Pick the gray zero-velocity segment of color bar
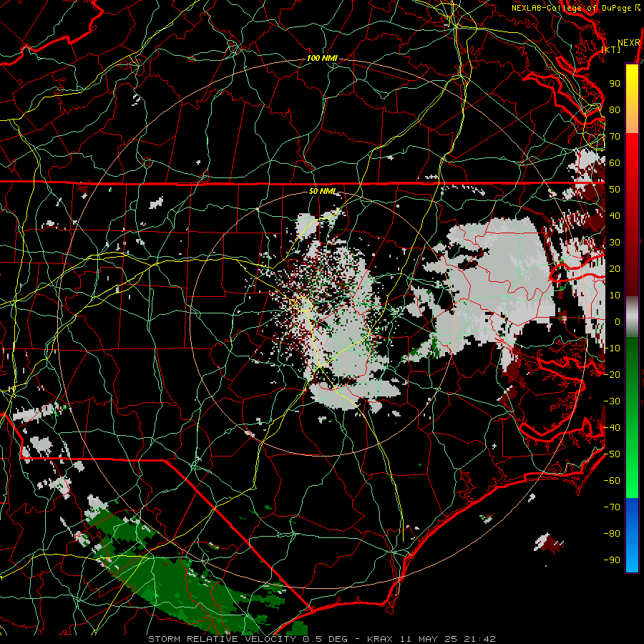 click(632, 317)
